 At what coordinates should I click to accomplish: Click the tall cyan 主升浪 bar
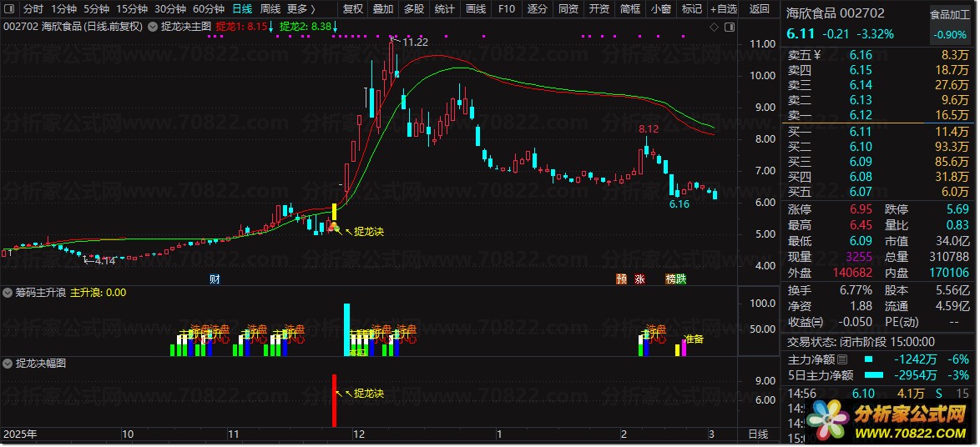(x=347, y=329)
